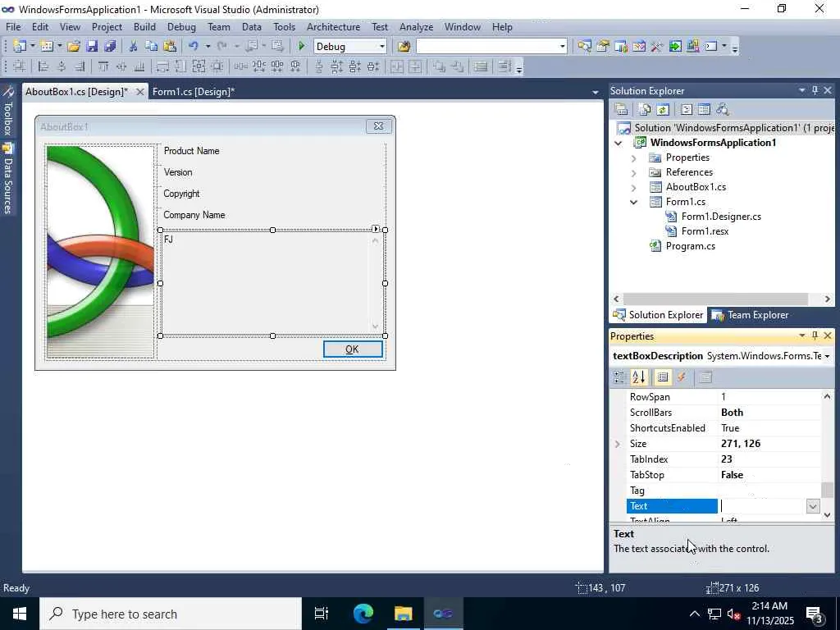Open the Debug configuration dropdown

[382, 47]
